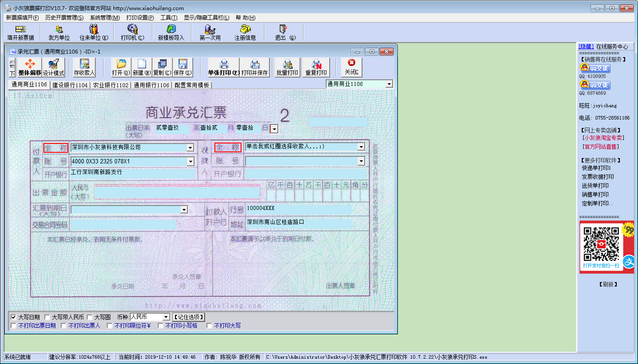Click the 打开 open folder icon
The height and width of the screenshot is (364, 638).
point(121,67)
